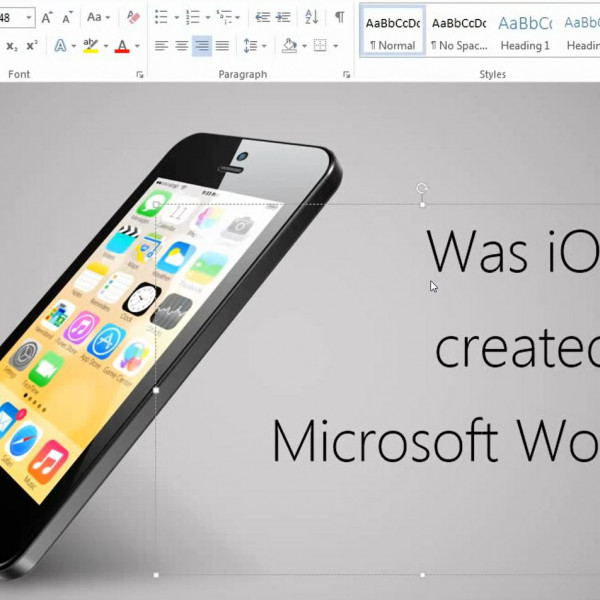Open the Paragraph settings dialog launcher
The height and width of the screenshot is (600, 600).
347,74
